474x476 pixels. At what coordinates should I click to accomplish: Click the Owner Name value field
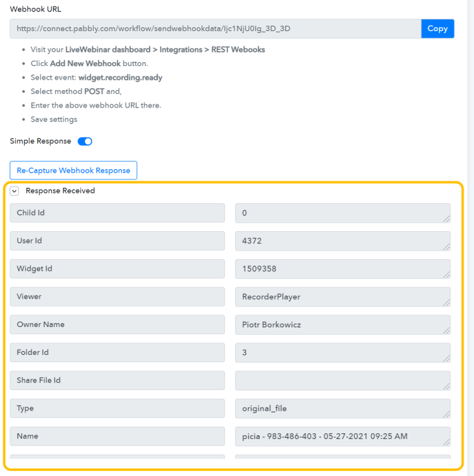(342, 324)
